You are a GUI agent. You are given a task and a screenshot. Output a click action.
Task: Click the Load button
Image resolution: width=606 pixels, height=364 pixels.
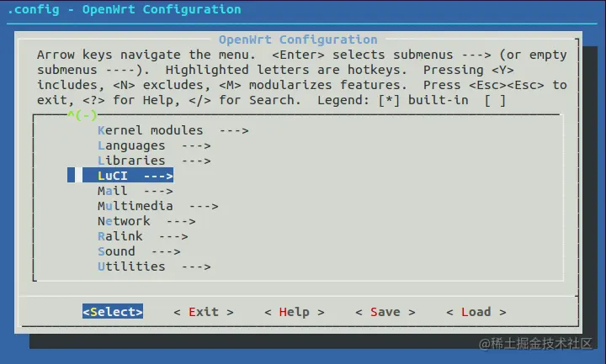[x=476, y=312]
